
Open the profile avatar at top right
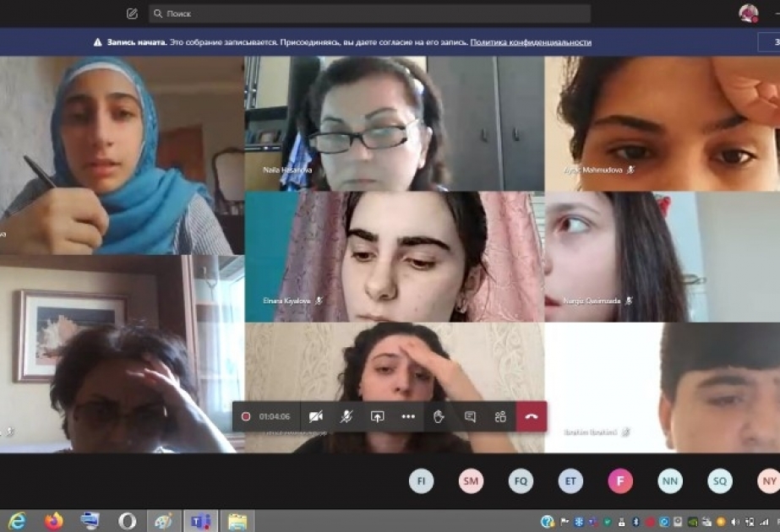coord(748,14)
